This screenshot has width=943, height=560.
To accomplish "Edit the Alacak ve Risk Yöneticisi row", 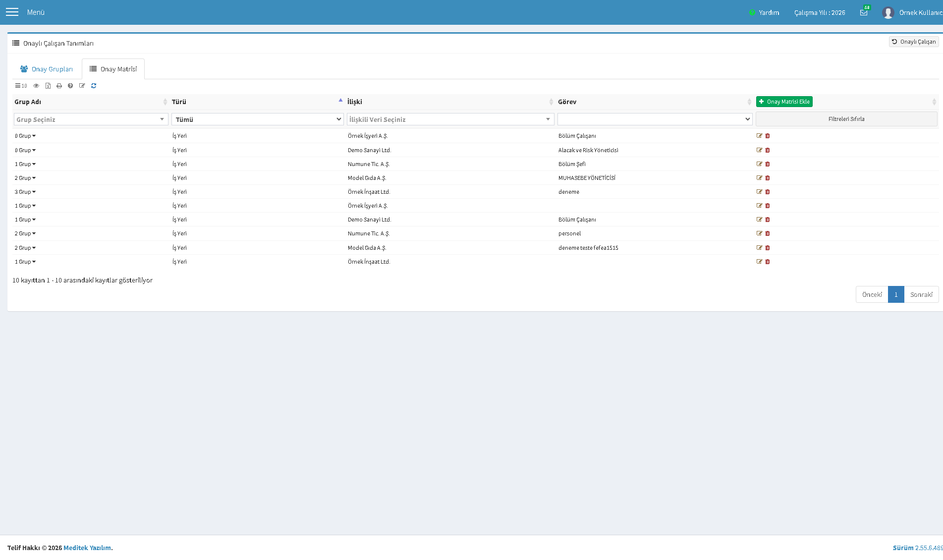I will point(759,150).
